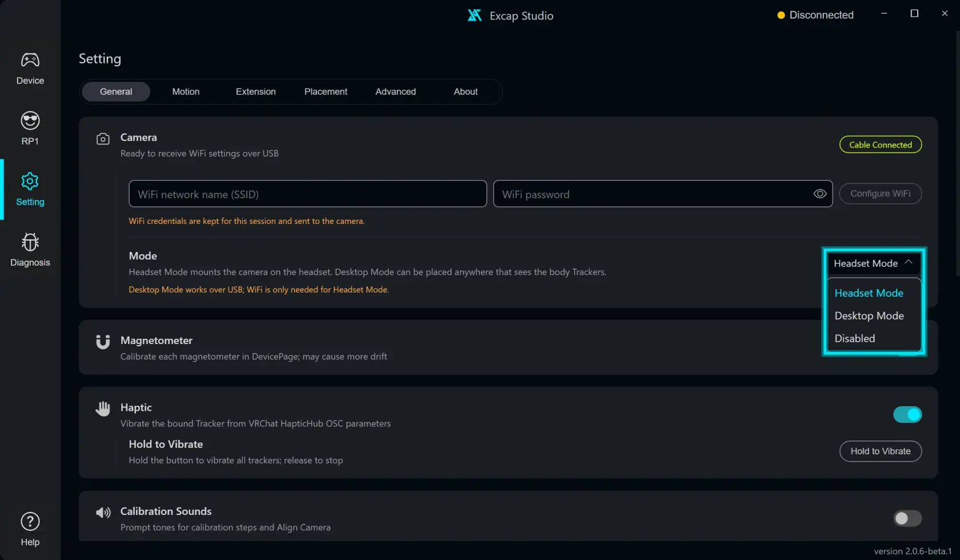This screenshot has width=960, height=560.
Task: Click the 'Desktop Mode works over USB' note
Action: 259,290
